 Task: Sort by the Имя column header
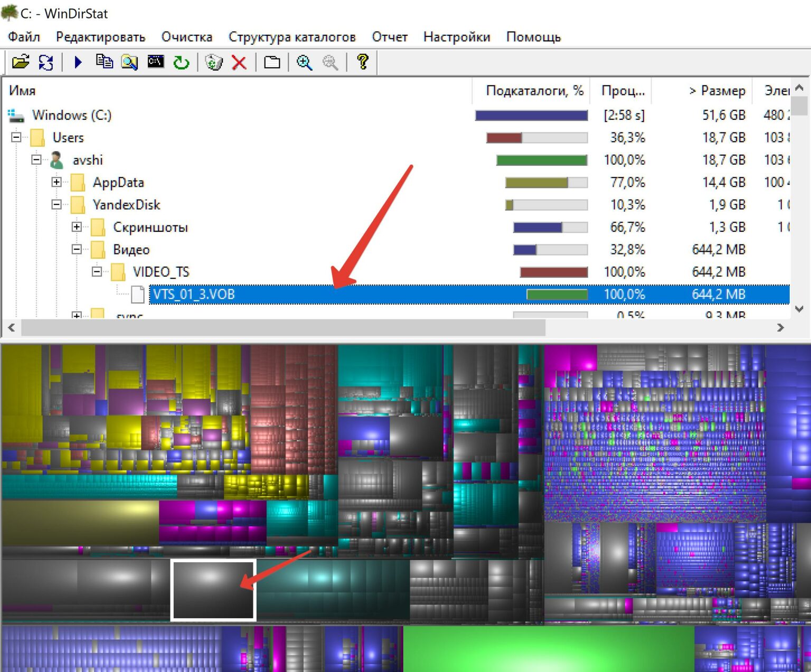[237, 91]
